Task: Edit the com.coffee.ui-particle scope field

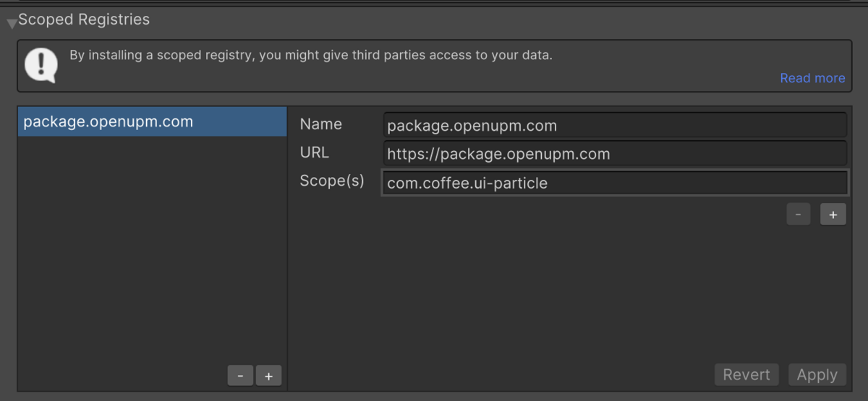Action: click(x=614, y=183)
